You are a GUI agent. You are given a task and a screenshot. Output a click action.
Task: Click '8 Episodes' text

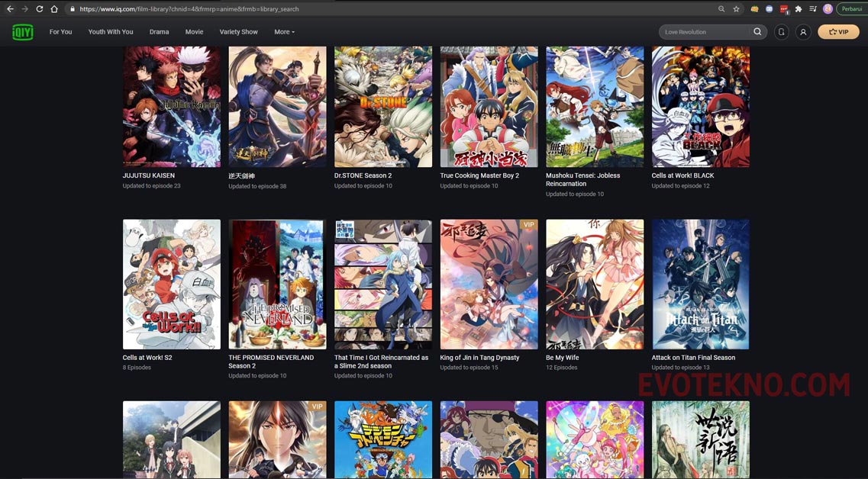pyautogui.click(x=137, y=368)
